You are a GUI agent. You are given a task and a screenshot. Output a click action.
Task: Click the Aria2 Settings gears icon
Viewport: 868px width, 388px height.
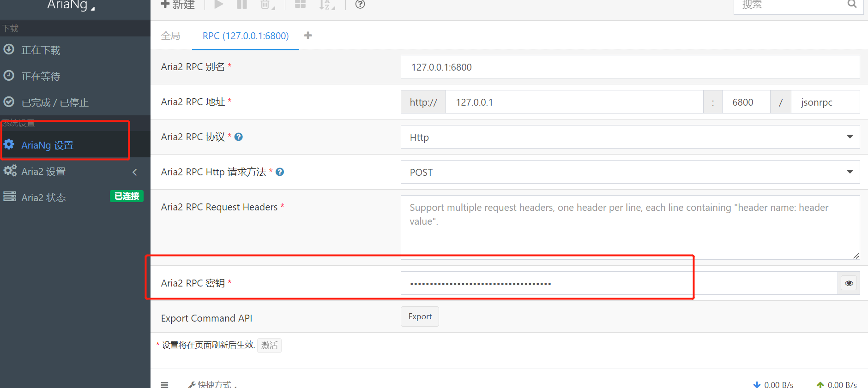(10, 171)
